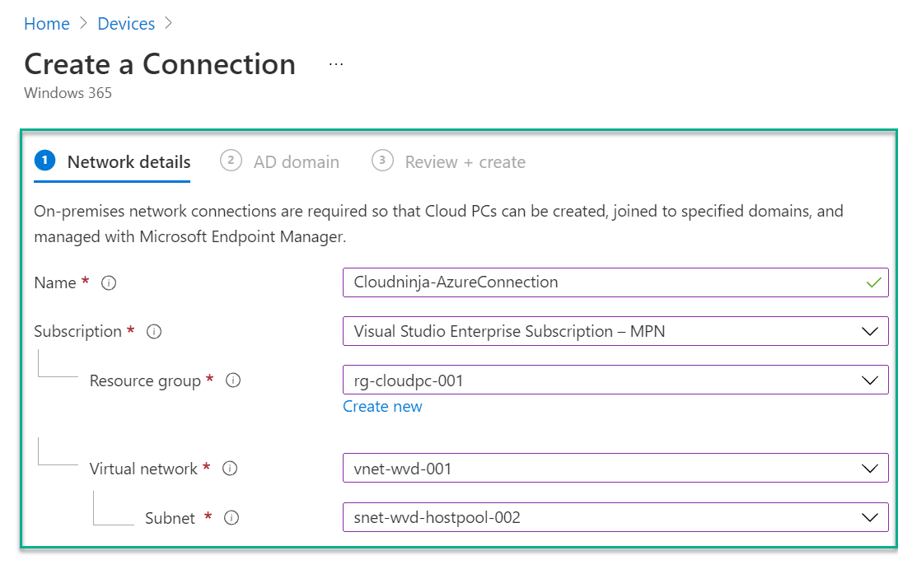Viewport: 898px width, 588px height.
Task: Click the Create a Connection heading
Action: coord(160,64)
